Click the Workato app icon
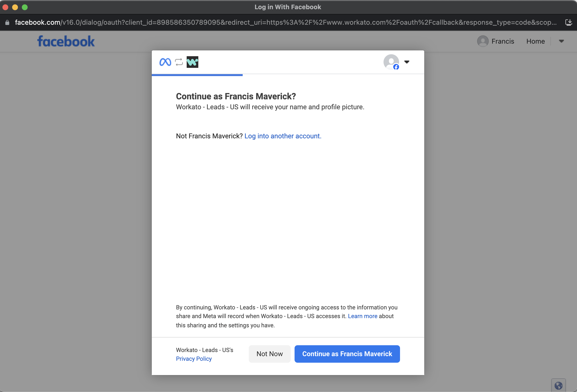This screenshot has height=392, width=577. pyautogui.click(x=192, y=62)
